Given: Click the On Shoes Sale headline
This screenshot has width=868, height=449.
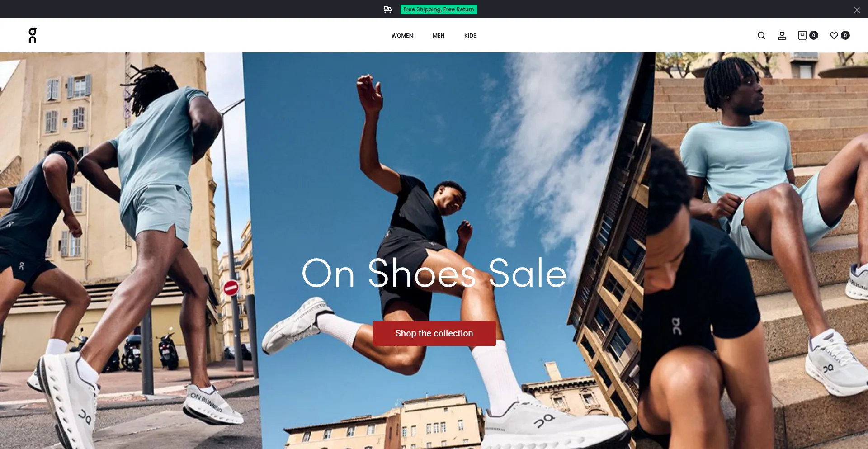Looking at the screenshot, I should point(434,273).
